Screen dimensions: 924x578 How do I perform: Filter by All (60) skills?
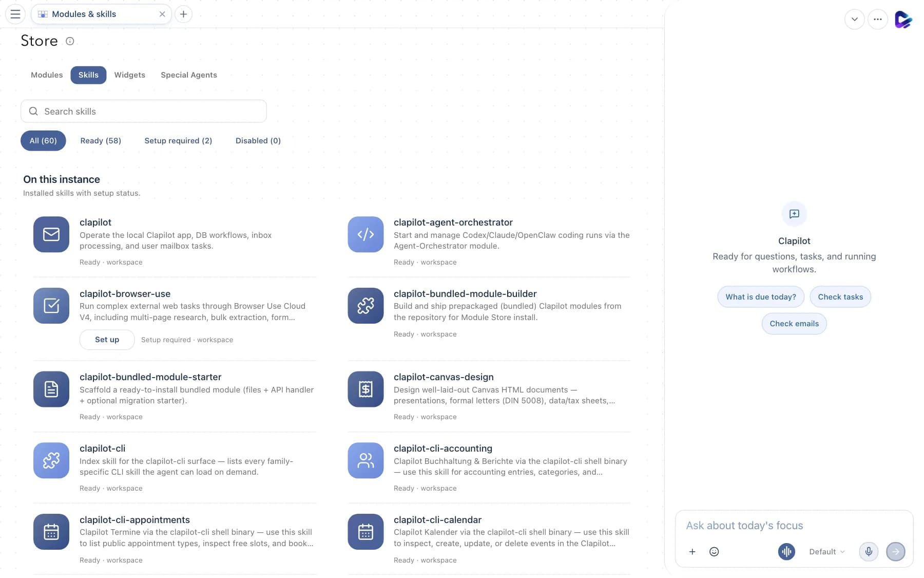(x=43, y=141)
